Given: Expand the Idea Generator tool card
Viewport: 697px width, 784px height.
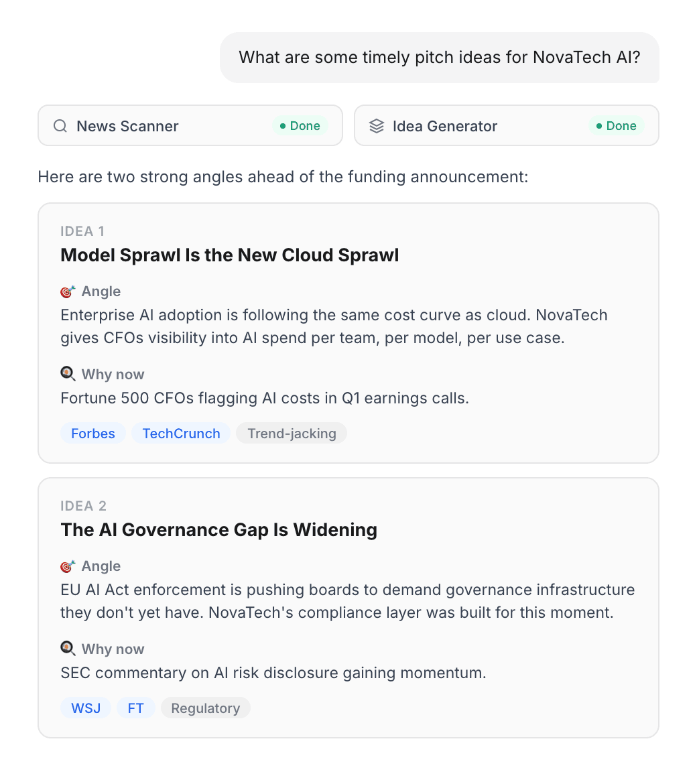Looking at the screenshot, I should coord(506,125).
